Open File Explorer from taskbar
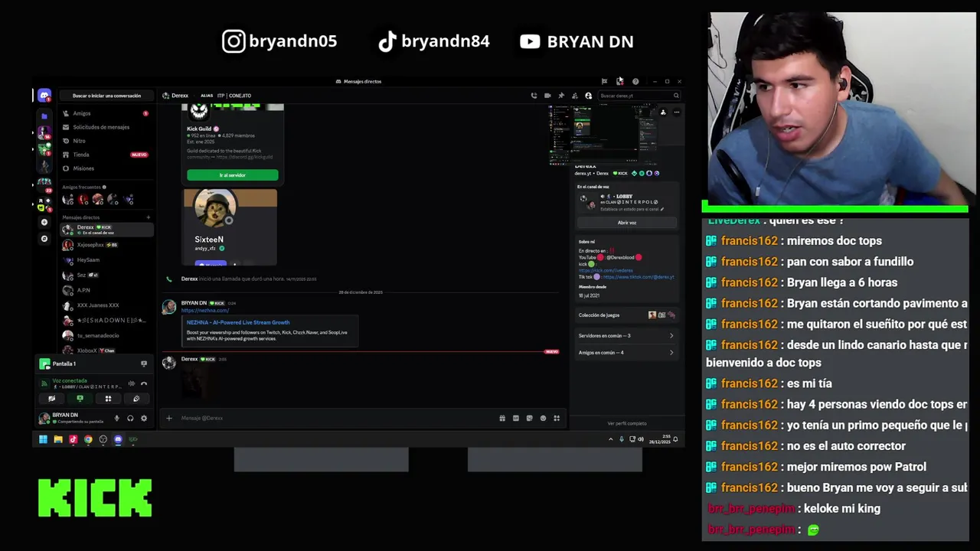The height and width of the screenshot is (551, 980). pos(58,439)
